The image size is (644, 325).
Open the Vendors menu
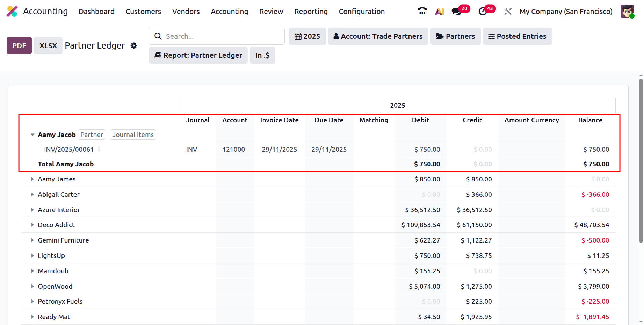coord(186,12)
